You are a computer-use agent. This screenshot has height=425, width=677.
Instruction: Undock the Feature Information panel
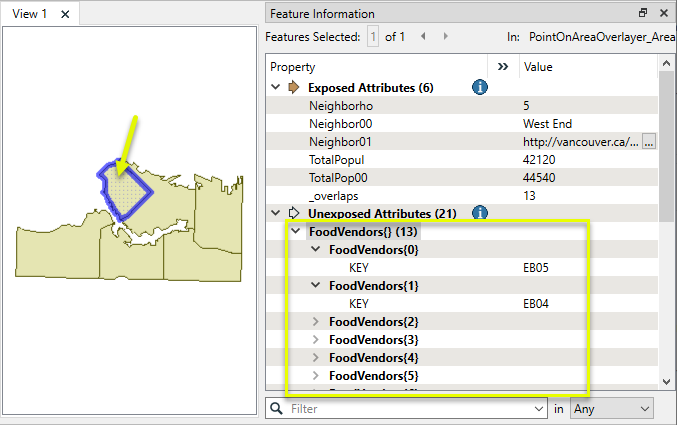click(643, 14)
